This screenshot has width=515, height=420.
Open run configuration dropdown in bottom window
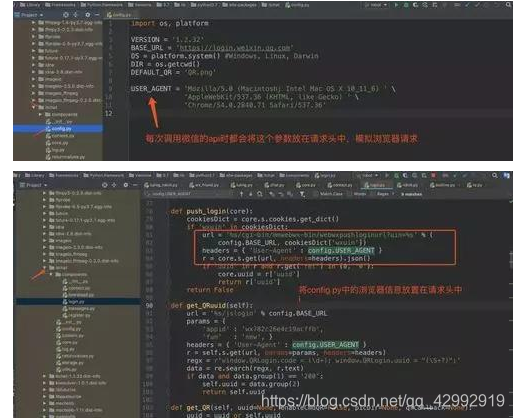coord(367,175)
